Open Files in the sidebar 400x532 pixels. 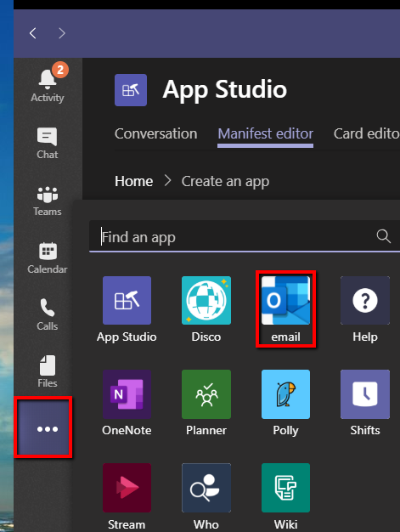[x=48, y=371]
